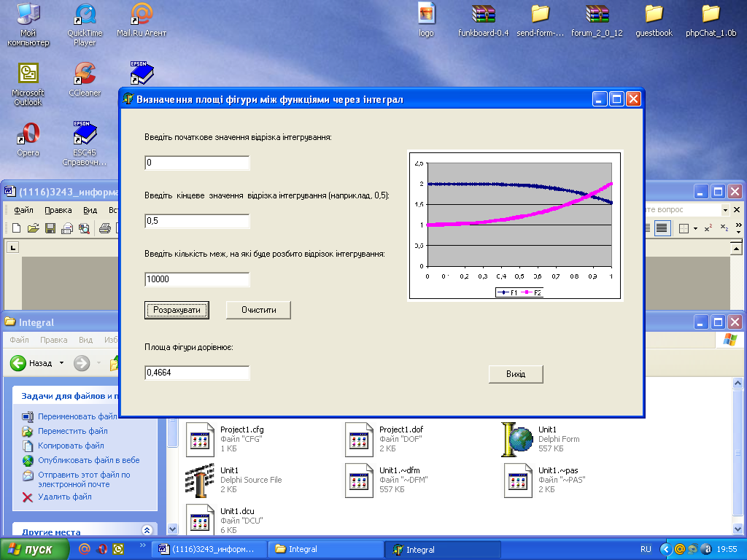Screen dimensions: 747x560
Task: Click the area result field showing 0,4664
Action: pos(197,373)
